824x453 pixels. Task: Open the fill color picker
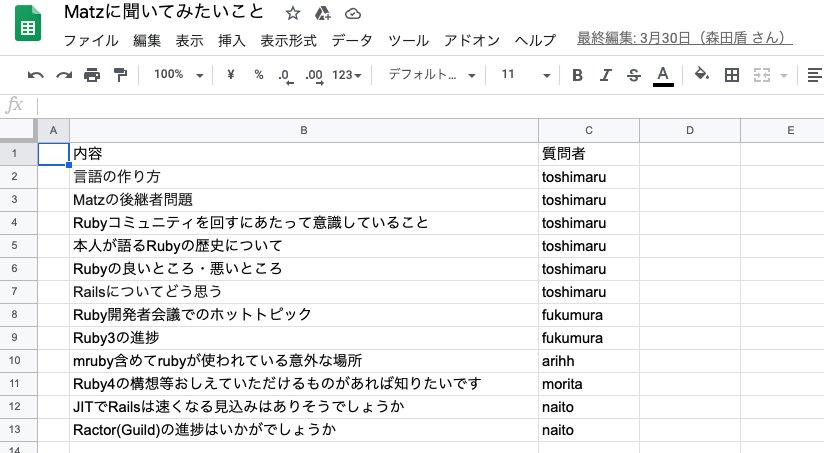[702, 75]
